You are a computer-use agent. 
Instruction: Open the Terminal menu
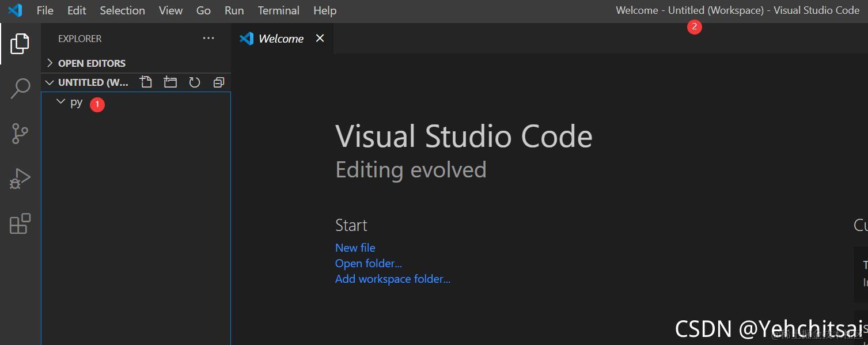(279, 10)
